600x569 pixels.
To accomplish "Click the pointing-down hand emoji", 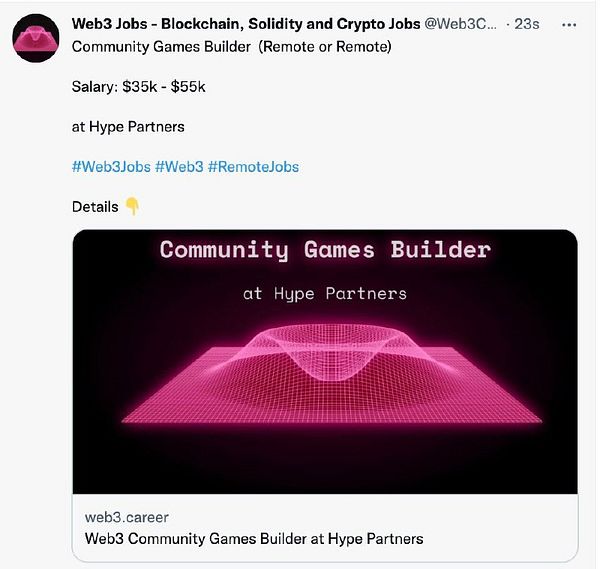I will (132, 207).
